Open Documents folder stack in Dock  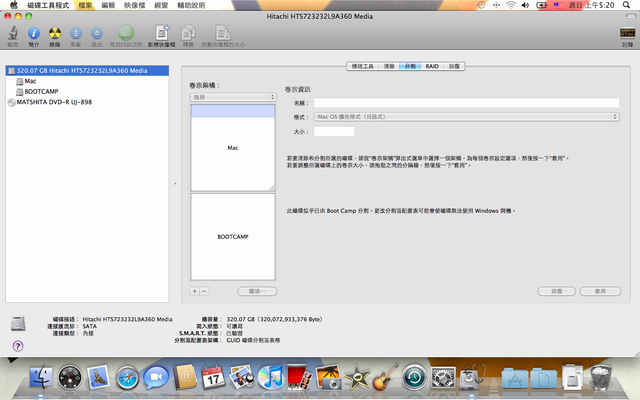544,378
